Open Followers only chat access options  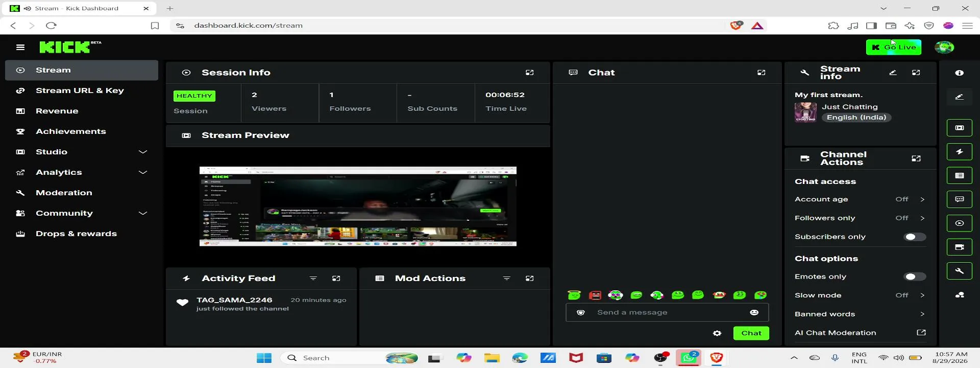[x=860, y=218]
